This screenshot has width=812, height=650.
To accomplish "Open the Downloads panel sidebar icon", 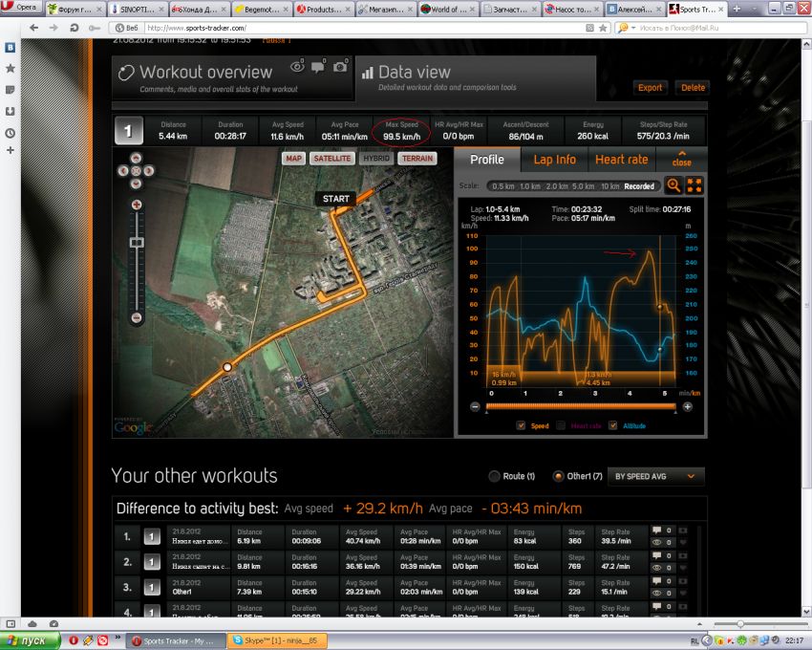I will (10, 112).
